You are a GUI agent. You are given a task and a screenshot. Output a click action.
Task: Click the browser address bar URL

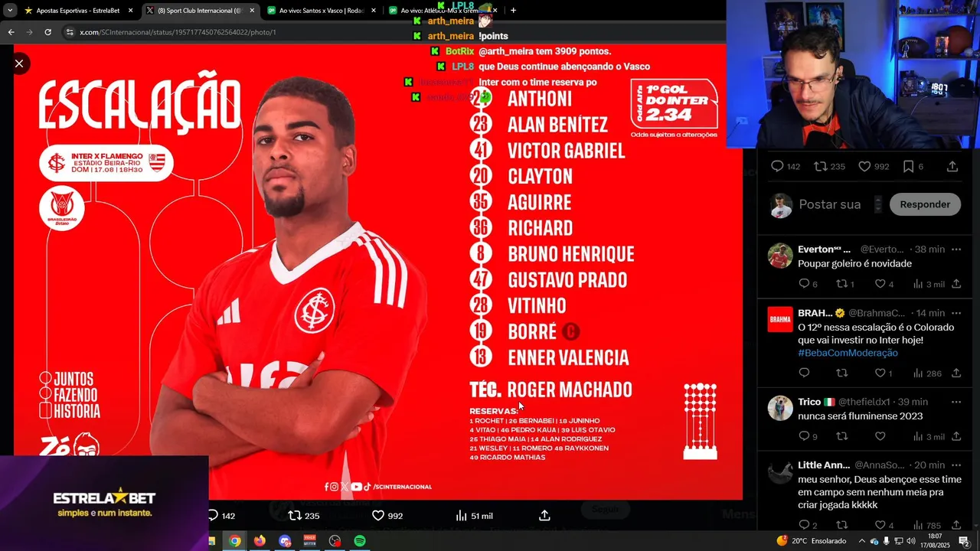click(x=178, y=32)
